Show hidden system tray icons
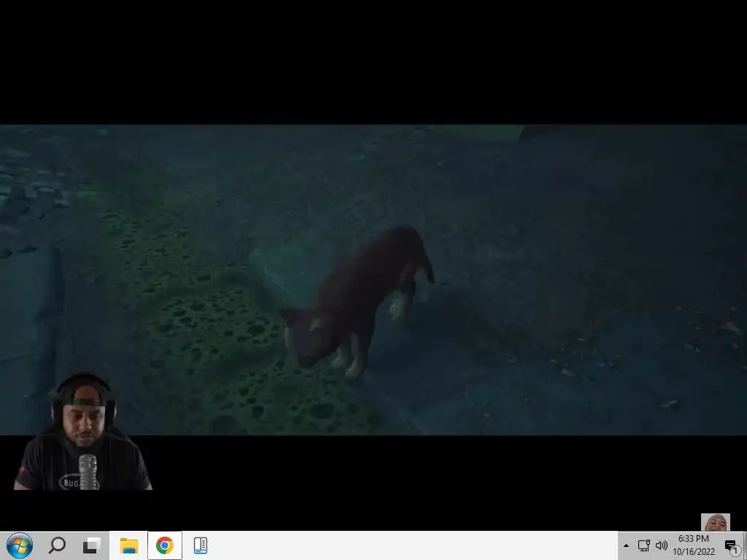 626,545
